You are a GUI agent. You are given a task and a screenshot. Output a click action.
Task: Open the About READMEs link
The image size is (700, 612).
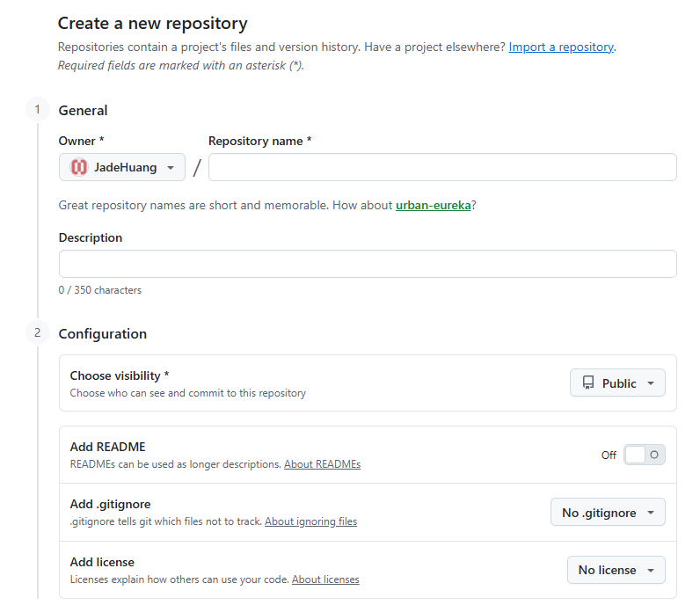(x=322, y=463)
